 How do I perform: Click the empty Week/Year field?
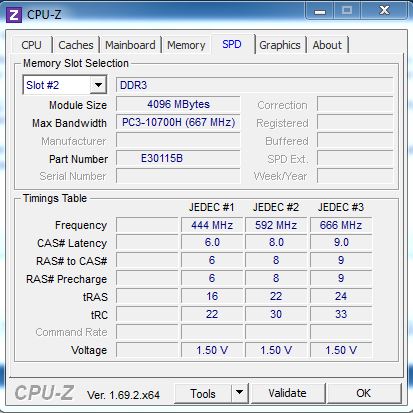pyautogui.click(x=355, y=176)
